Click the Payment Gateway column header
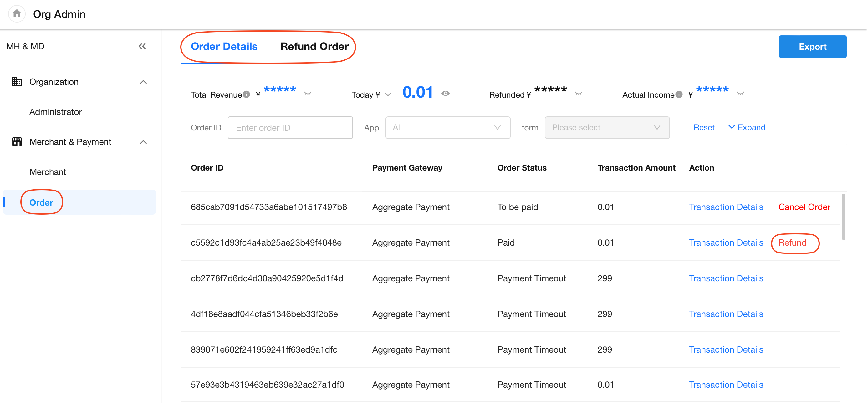This screenshot has width=868, height=403. [407, 168]
